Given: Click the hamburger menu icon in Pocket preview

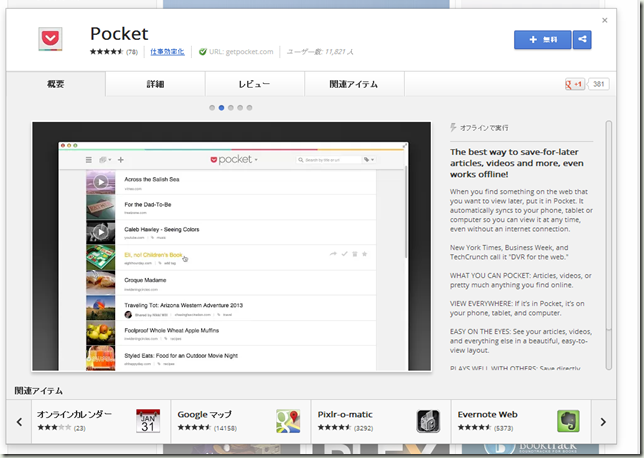Looking at the screenshot, I should point(89,160).
